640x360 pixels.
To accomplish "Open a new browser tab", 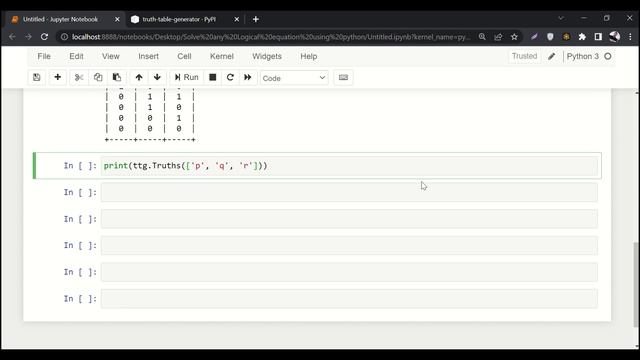I will (256, 19).
